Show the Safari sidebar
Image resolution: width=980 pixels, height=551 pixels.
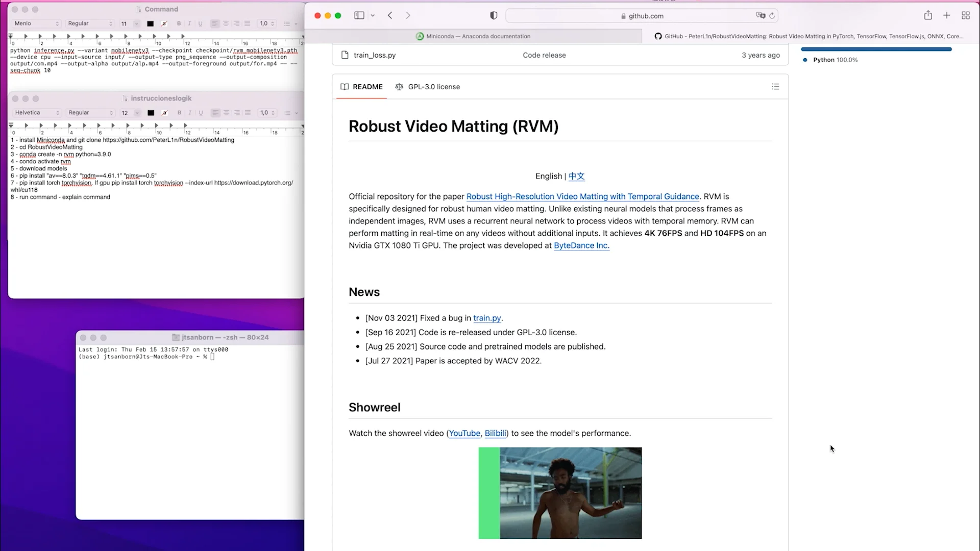pos(359,15)
